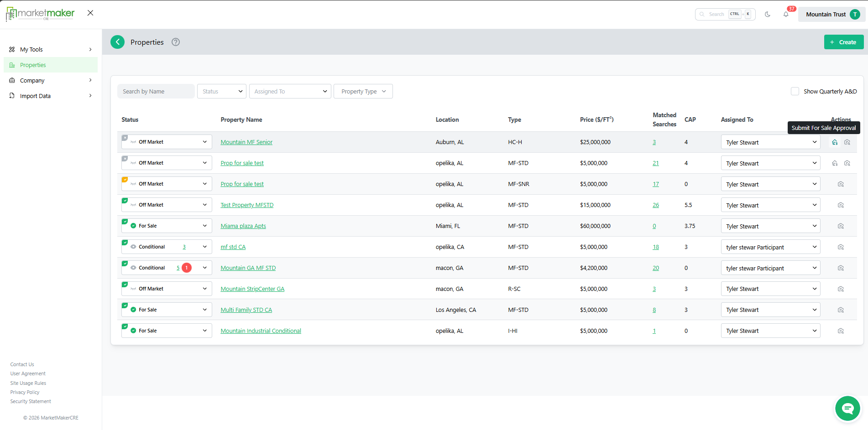The image size is (868, 430).
Task: Open the Test Property MFSTD link
Action: 247,205
